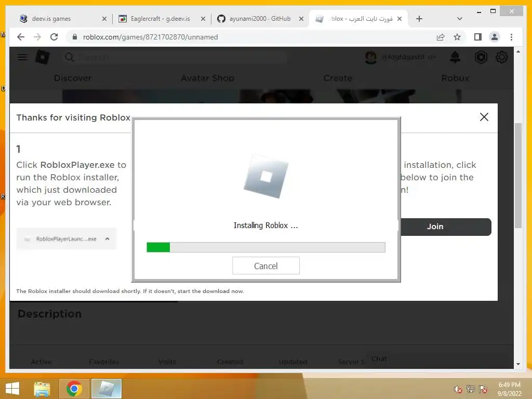Open the Chrome profile icon

coord(495,37)
